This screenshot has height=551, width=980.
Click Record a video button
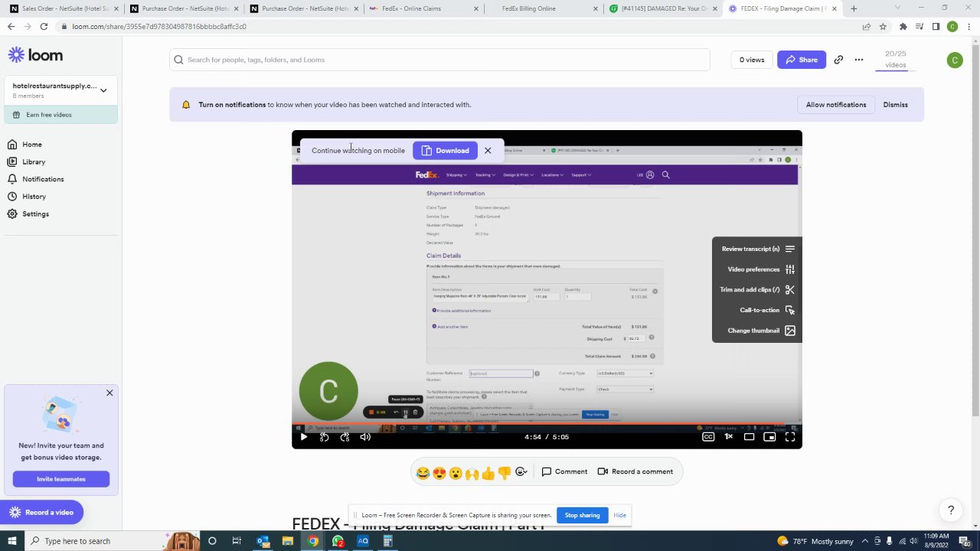[41, 513]
